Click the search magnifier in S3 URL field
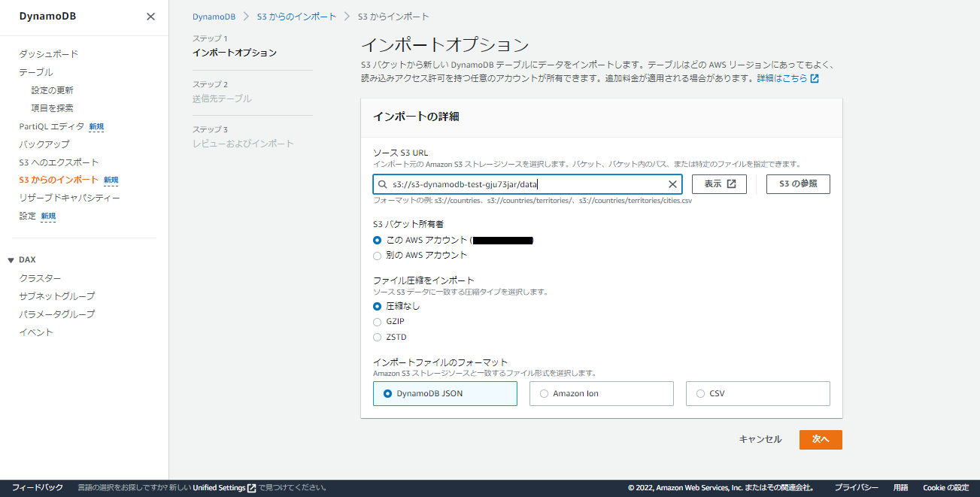Image resolution: width=980 pixels, height=497 pixels. coord(382,184)
